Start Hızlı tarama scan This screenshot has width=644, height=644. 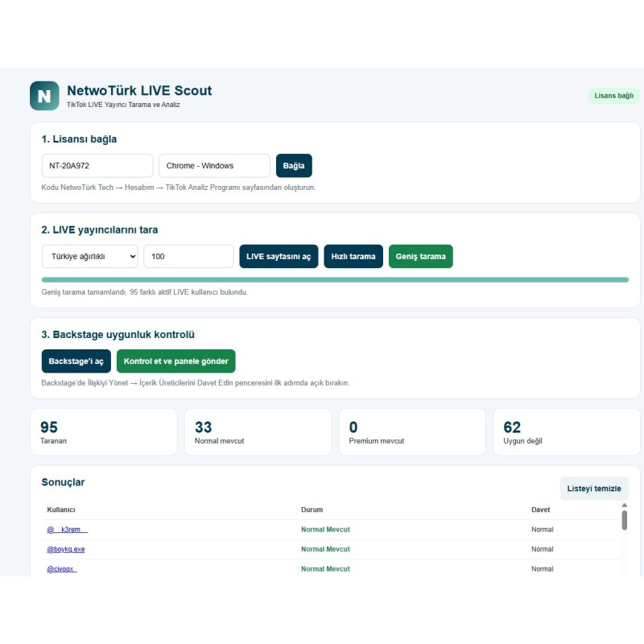(353, 256)
